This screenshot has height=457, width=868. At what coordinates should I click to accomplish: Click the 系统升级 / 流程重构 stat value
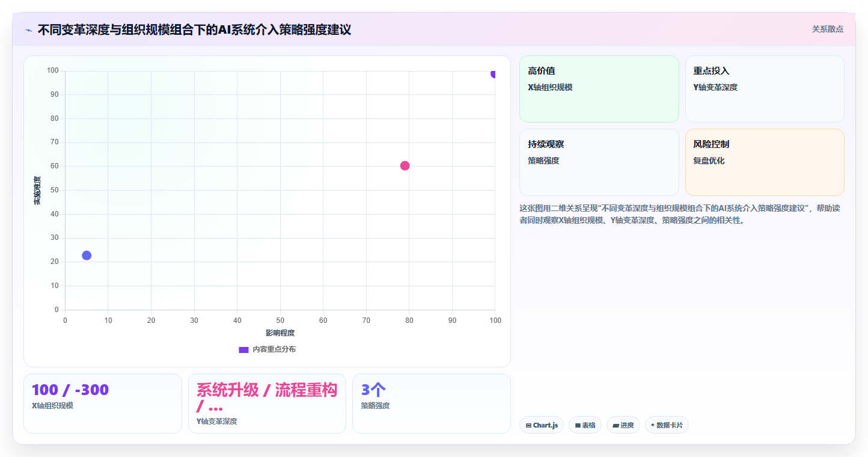(x=267, y=397)
